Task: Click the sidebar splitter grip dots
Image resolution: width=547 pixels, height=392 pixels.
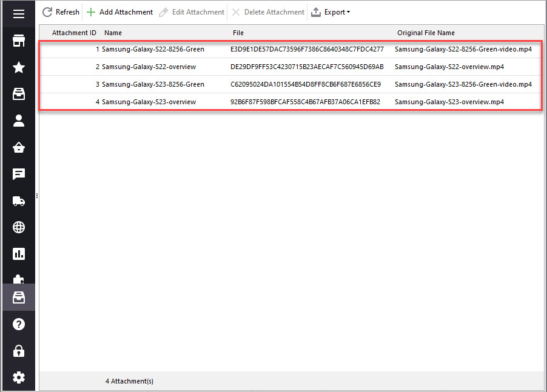Action: click(x=37, y=196)
